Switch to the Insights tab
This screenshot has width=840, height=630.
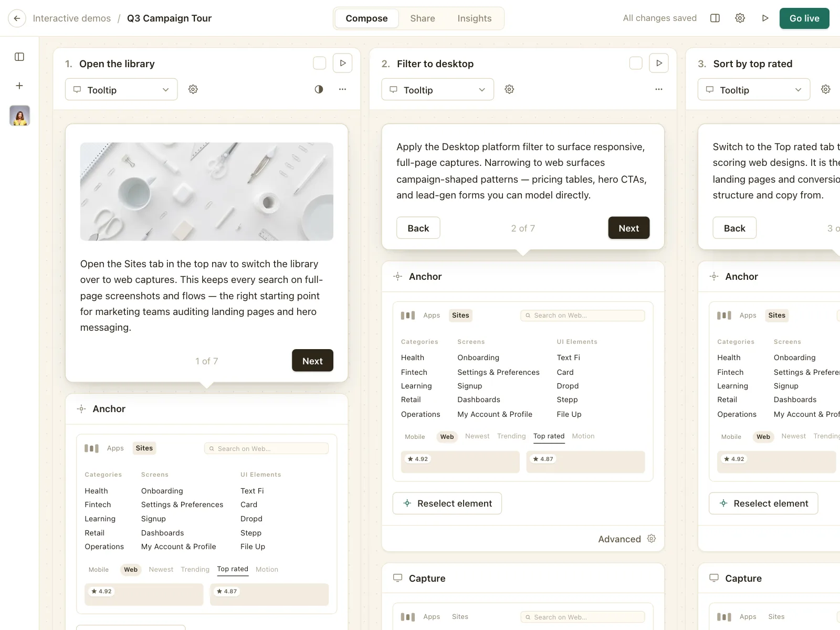(475, 18)
